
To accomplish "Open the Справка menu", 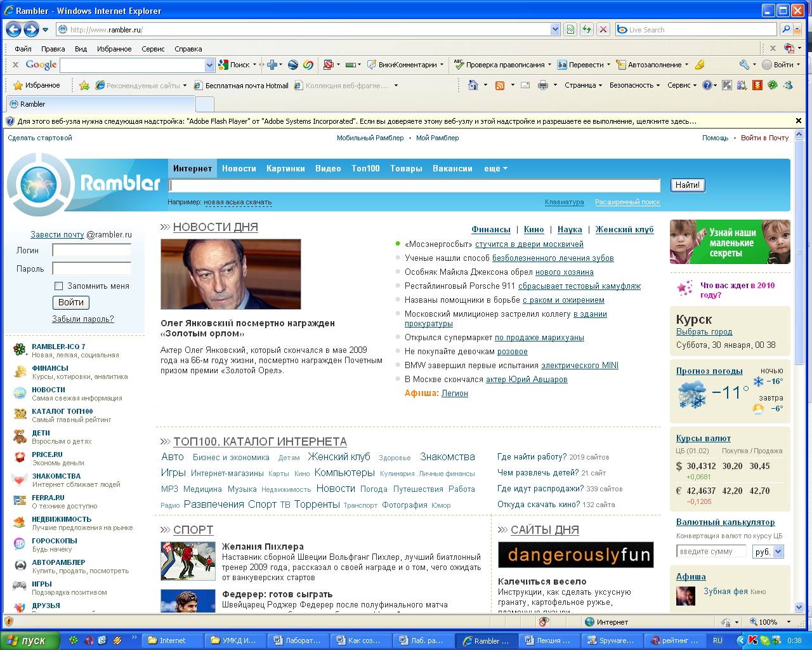I will 188,49.
